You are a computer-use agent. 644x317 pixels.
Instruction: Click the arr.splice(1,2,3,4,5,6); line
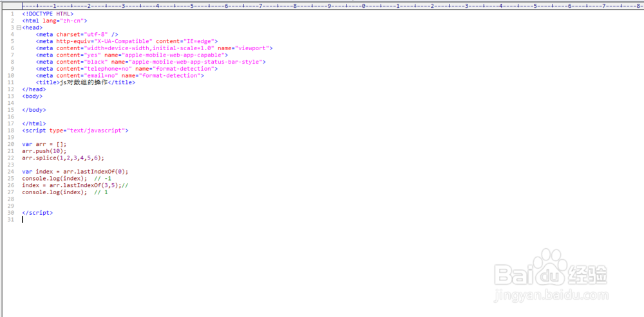(x=63, y=158)
